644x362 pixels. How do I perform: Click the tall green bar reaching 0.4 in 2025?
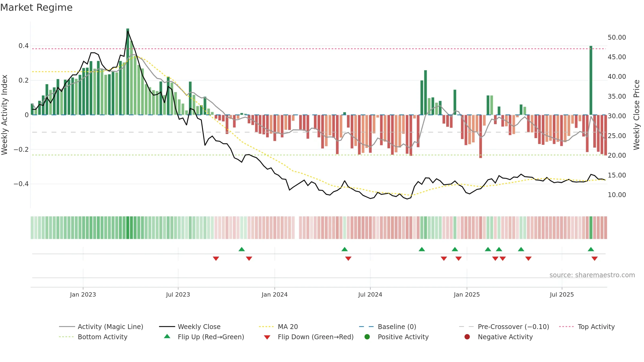click(x=591, y=80)
